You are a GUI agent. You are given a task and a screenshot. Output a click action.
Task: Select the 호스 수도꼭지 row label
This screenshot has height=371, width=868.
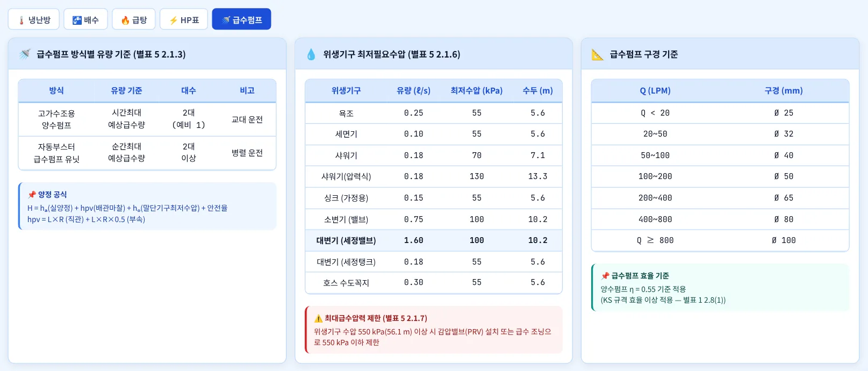tap(346, 283)
